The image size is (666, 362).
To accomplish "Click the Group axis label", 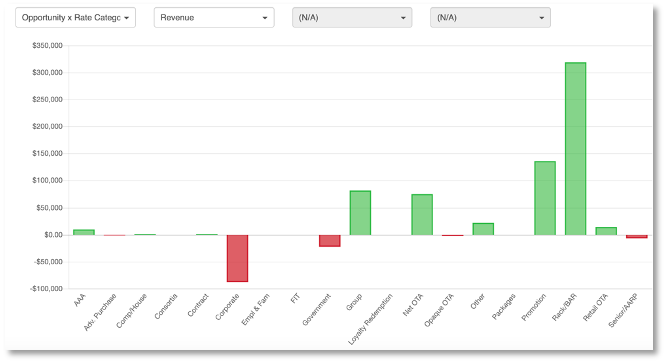I will pyautogui.click(x=354, y=302).
